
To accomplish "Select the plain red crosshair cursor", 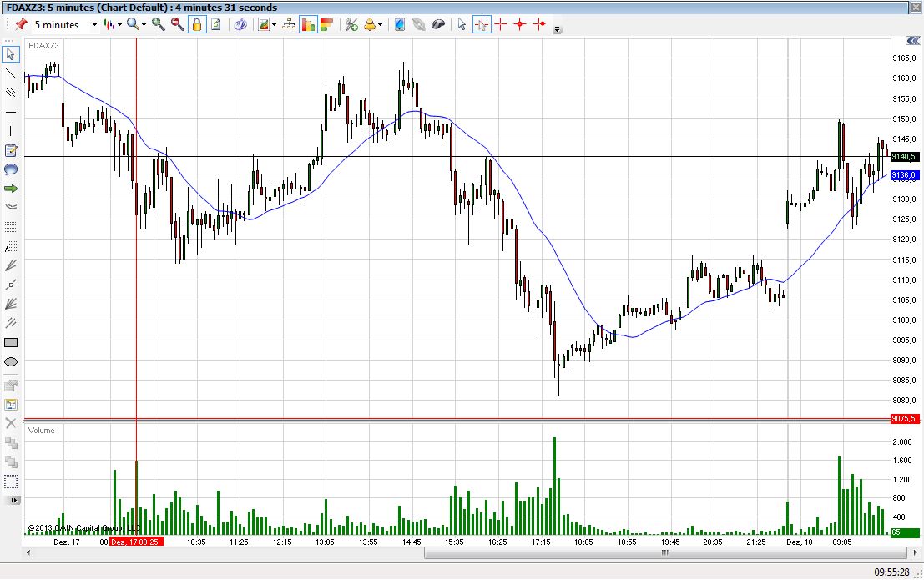I will (x=501, y=24).
